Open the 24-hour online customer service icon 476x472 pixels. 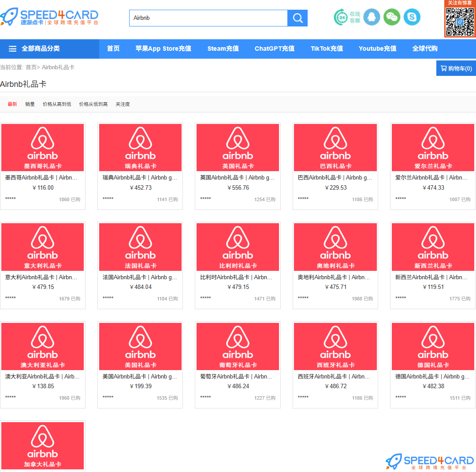tap(347, 17)
